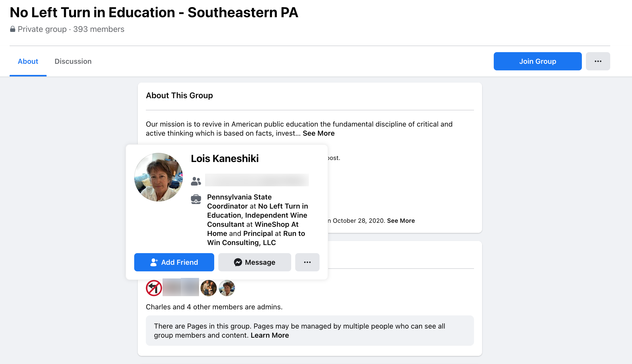Click the Join Group button
Viewport: 632px width, 364px height.
click(538, 61)
